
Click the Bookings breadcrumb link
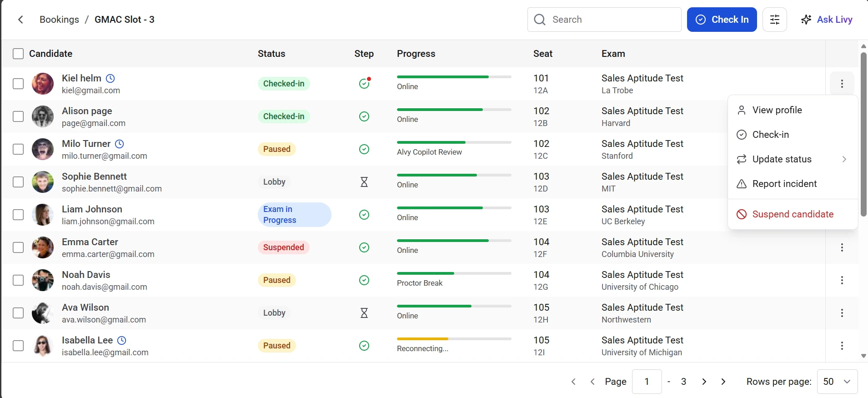coord(59,20)
